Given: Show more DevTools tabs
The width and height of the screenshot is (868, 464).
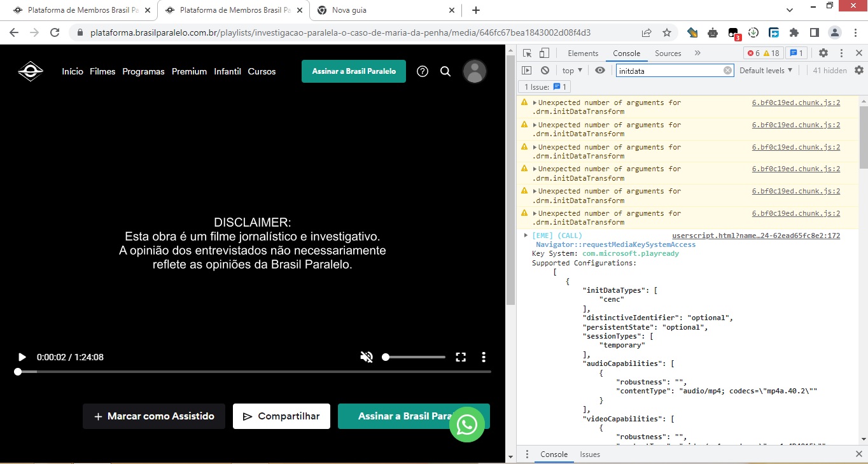Looking at the screenshot, I should (x=697, y=53).
